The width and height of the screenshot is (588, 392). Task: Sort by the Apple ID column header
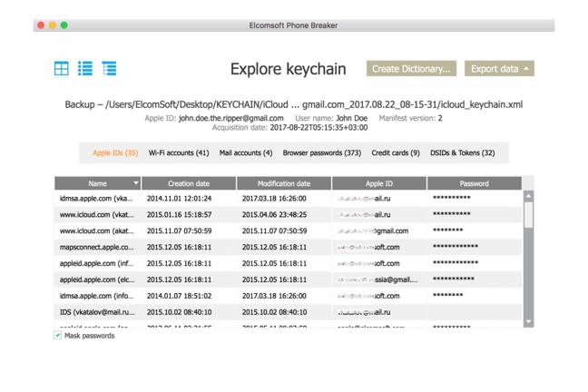(379, 183)
